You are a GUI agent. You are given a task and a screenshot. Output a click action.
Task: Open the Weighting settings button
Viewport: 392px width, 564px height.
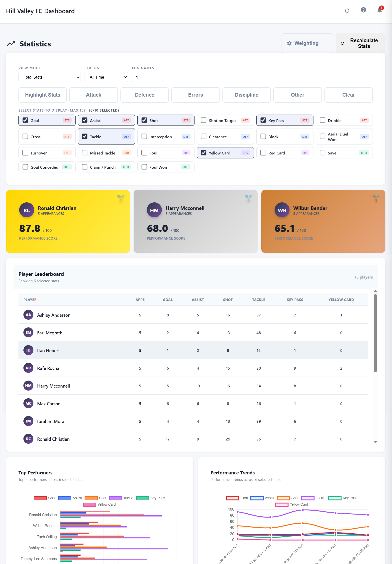click(307, 43)
